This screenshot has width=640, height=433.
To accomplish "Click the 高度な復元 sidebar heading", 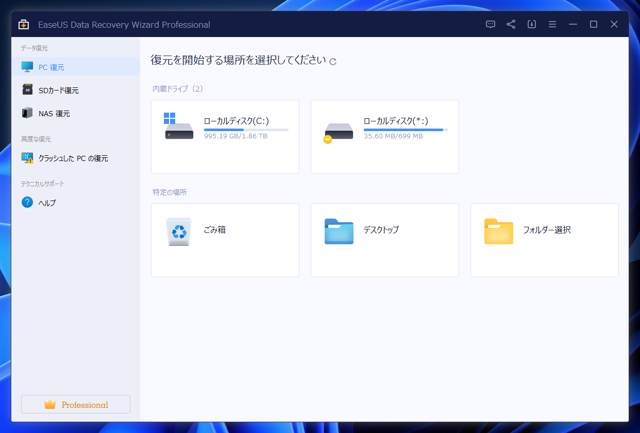I will [36, 139].
